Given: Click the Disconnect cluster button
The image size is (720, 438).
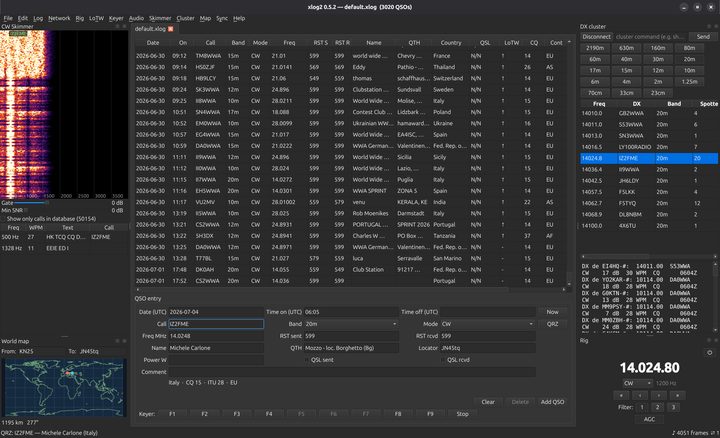Looking at the screenshot, I should pos(596,37).
